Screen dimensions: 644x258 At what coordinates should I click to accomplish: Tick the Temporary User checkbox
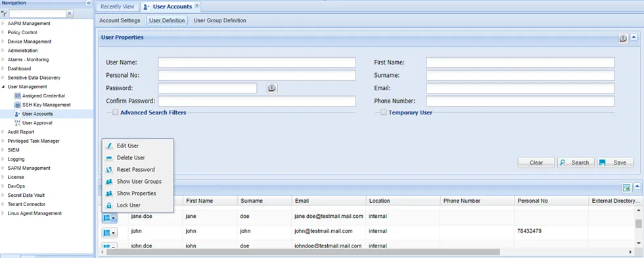(x=384, y=112)
